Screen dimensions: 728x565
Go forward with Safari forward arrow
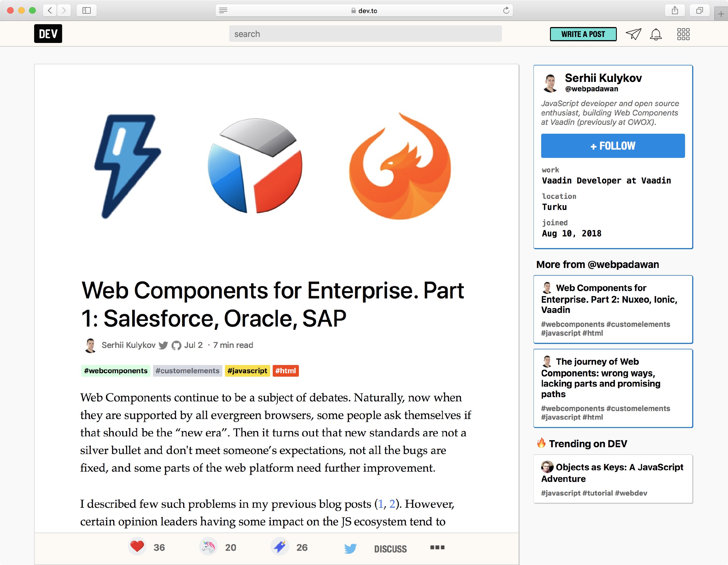pos(64,10)
